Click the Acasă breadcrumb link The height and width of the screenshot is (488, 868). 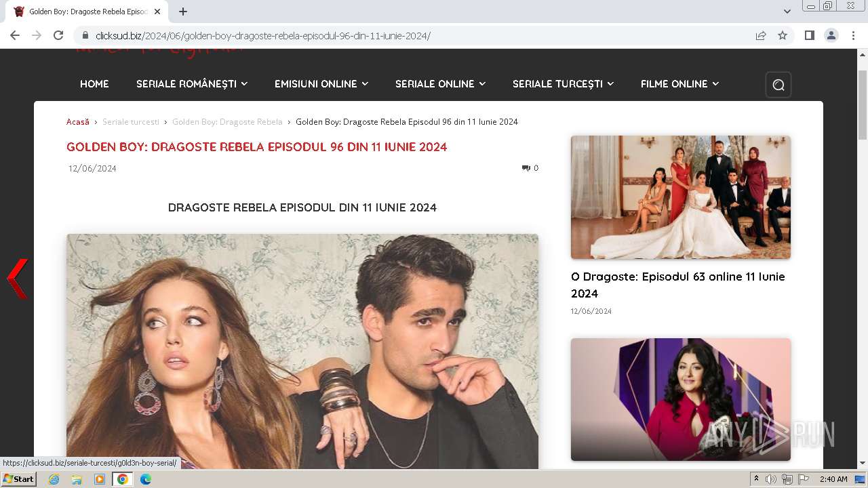(x=78, y=122)
